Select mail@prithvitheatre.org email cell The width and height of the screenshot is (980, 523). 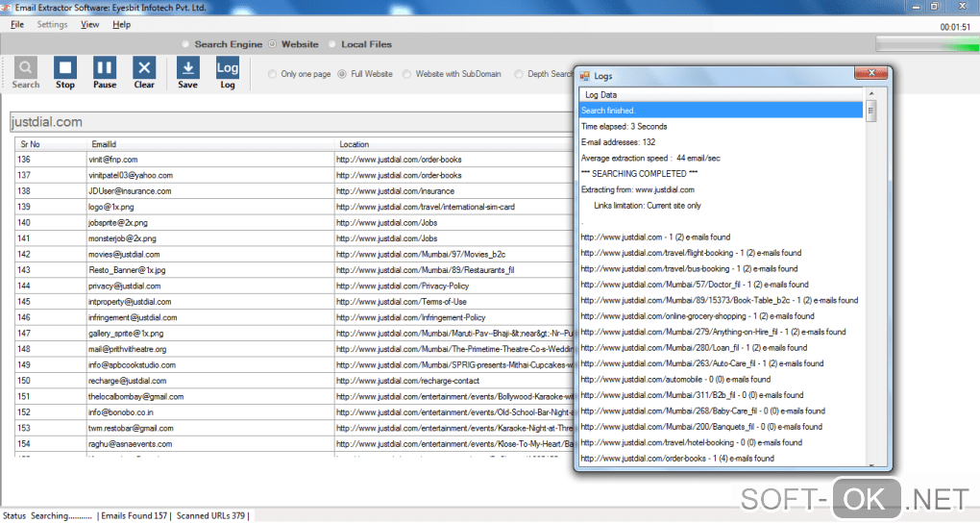(x=211, y=349)
